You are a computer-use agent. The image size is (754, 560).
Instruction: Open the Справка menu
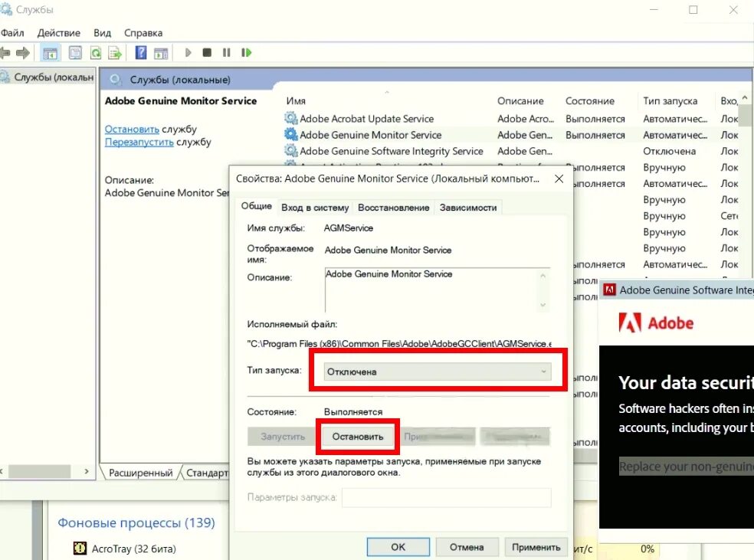pyautogui.click(x=143, y=33)
